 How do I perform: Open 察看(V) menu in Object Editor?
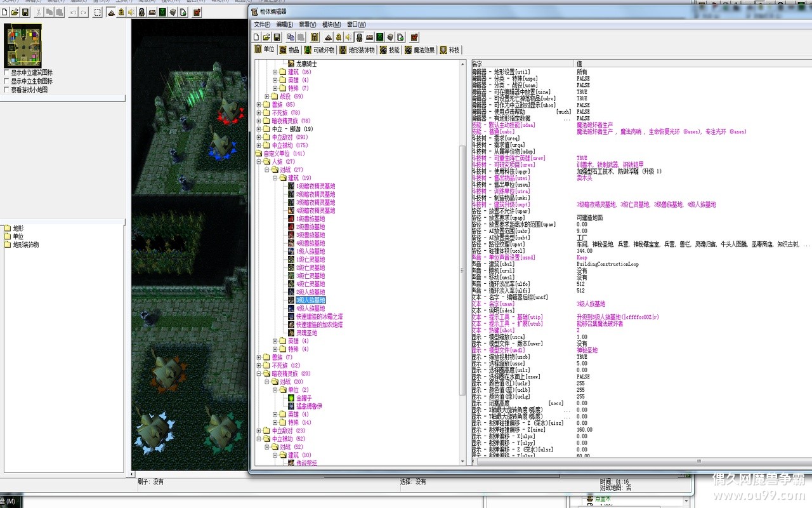(308, 25)
